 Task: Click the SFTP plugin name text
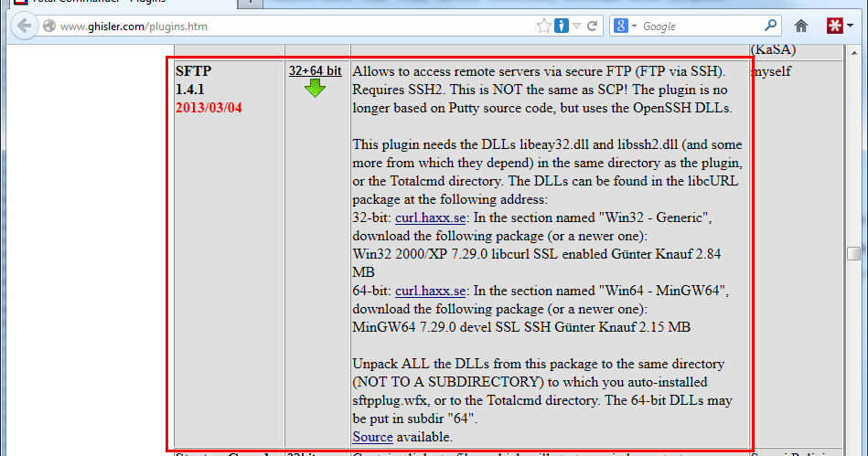click(193, 71)
